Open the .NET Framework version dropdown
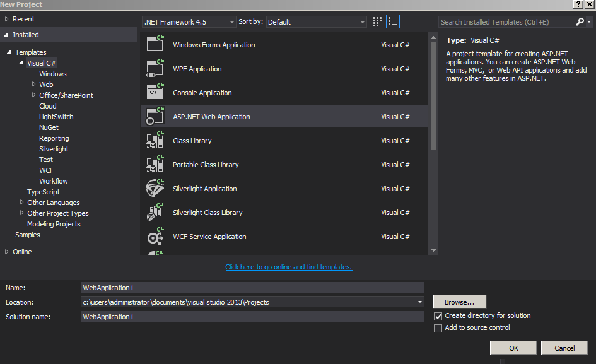 tap(189, 22)
